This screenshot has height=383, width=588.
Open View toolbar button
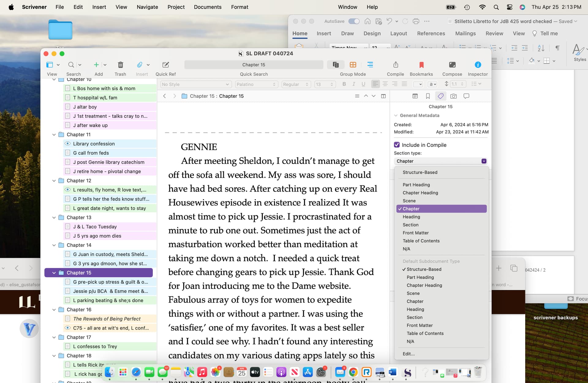coord(50,65)
